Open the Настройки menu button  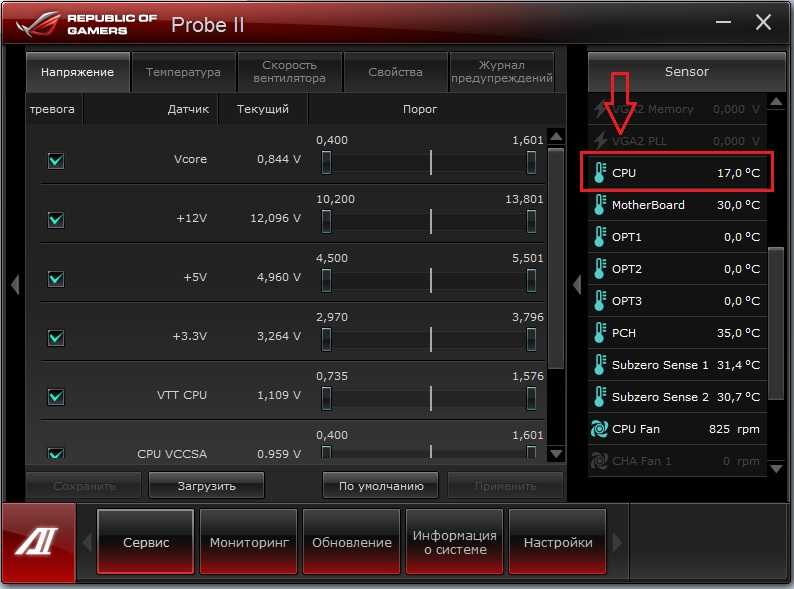click(x=558, y=542)
